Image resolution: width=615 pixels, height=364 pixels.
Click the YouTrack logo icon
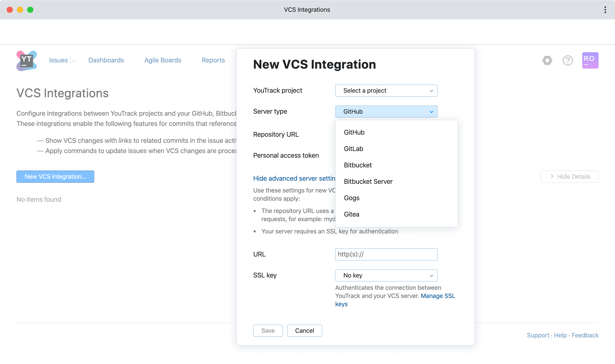pyautogui.click(x=27, y=60)
